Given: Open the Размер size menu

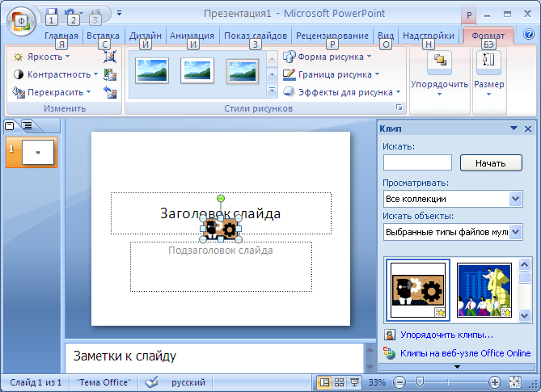Looking at the screenshot, I should coord(489,74).
